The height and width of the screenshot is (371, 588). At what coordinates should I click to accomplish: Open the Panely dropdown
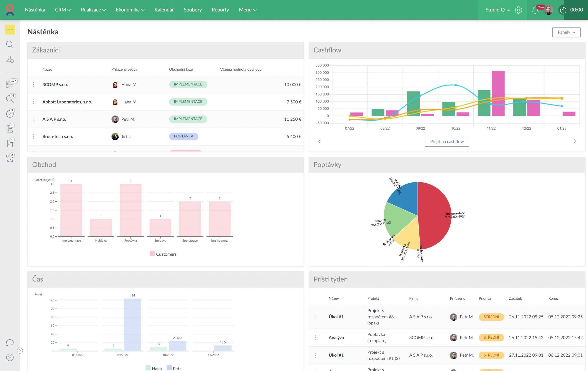click(566, 32)
